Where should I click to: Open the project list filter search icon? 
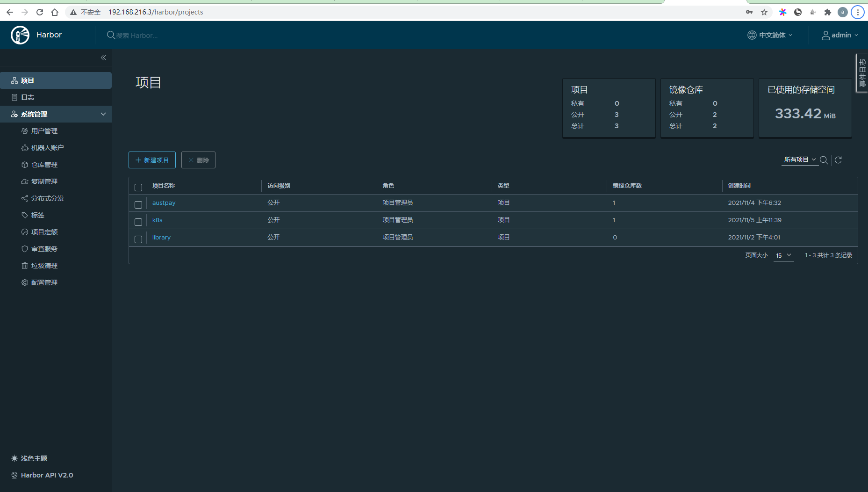coord(824,160)
